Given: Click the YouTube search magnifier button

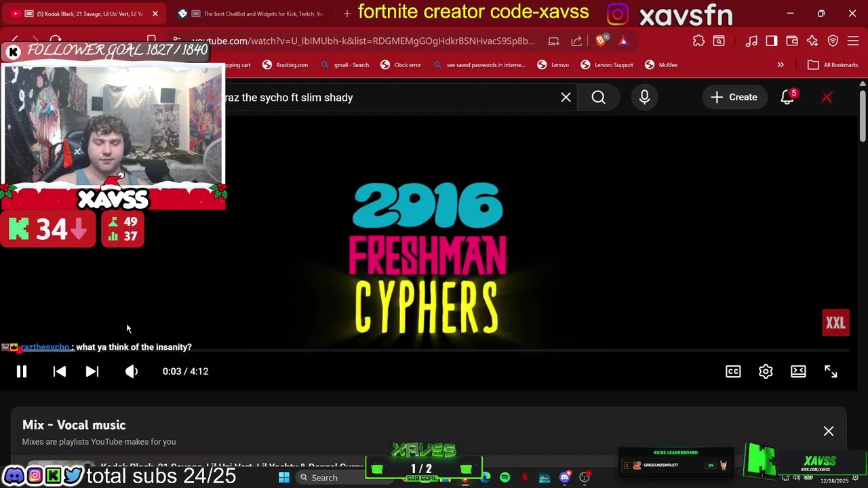Looking at the screenshot, I should point(598,98).
